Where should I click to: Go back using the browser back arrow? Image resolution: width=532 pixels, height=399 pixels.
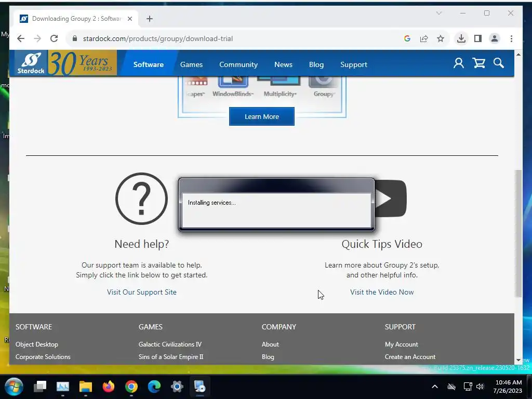tap(21, 38)
